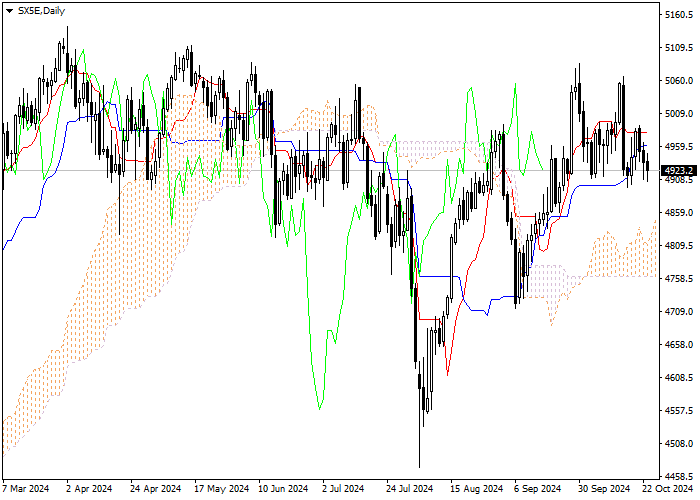Click the 15 Aug 2024 date label
Image resolution: width=700 pixels, height=500 pixels.
pos(476,489)
